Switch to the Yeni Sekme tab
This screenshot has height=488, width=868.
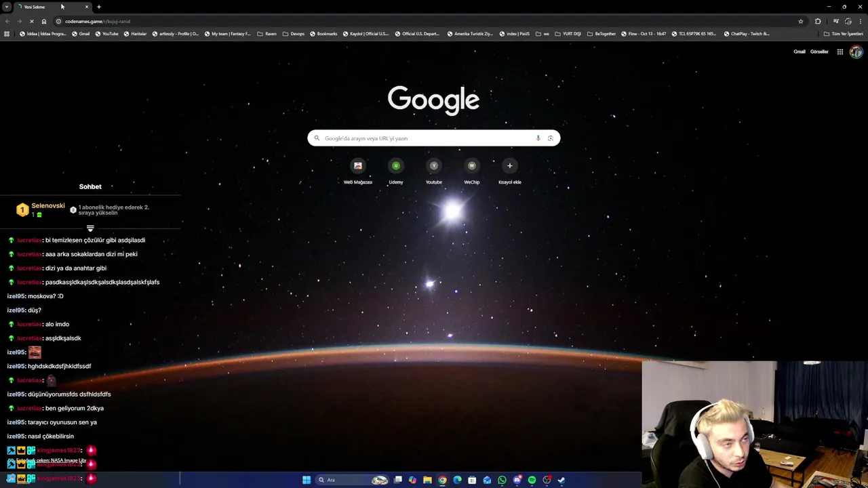click(53, 7)
